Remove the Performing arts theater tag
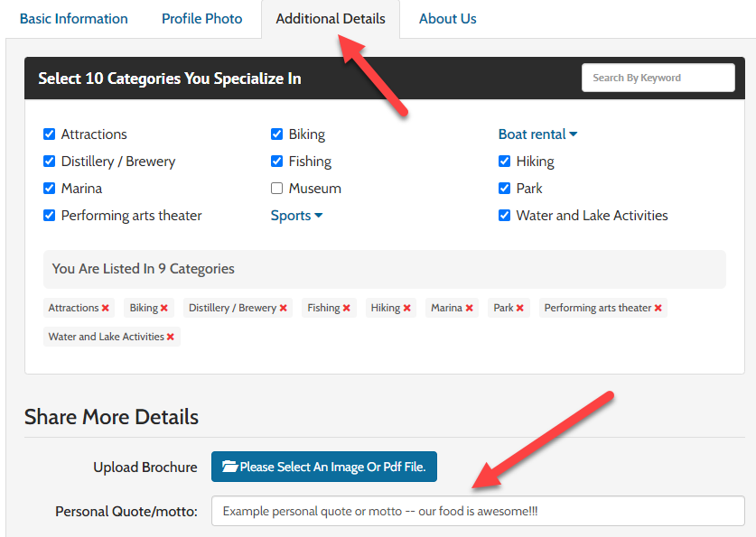The height and width of the screenshot is (537, 756). 658,309
